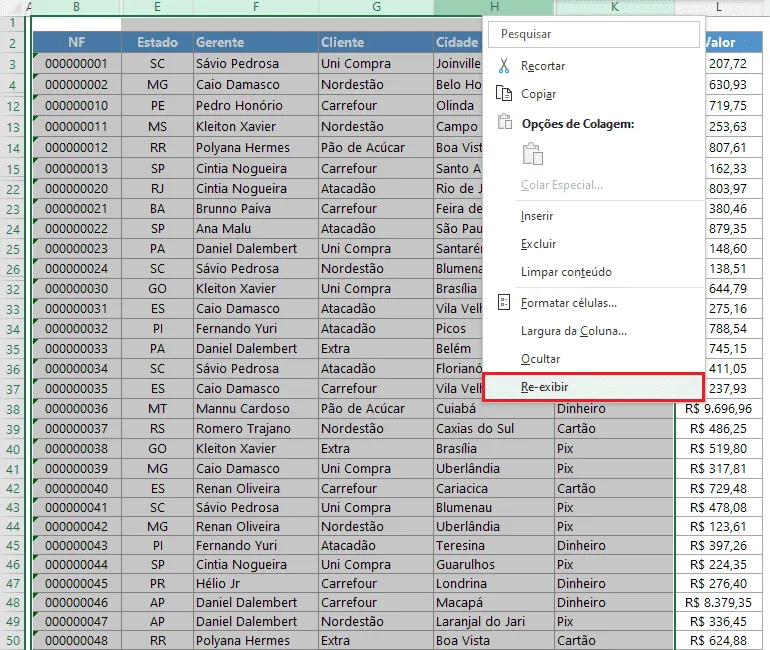Click Ana Malu in Gerente column
The image size is (770, 650).
pyautogui.click(x=256, y=229)
